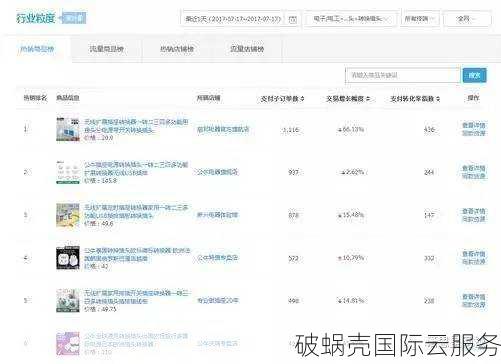Open the 所有终端 dropdown
The width and height of the screenshot is (501, 364).
click(420, 19)
